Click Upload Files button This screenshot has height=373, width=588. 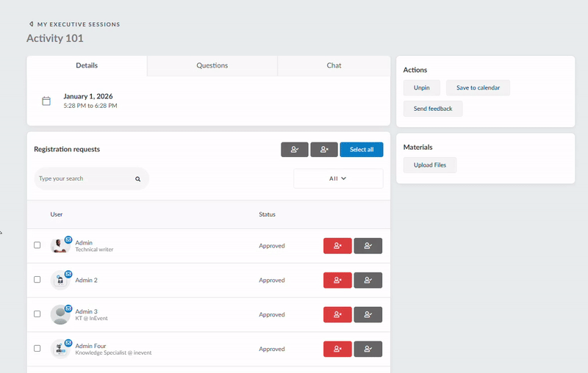pos(430,165)
